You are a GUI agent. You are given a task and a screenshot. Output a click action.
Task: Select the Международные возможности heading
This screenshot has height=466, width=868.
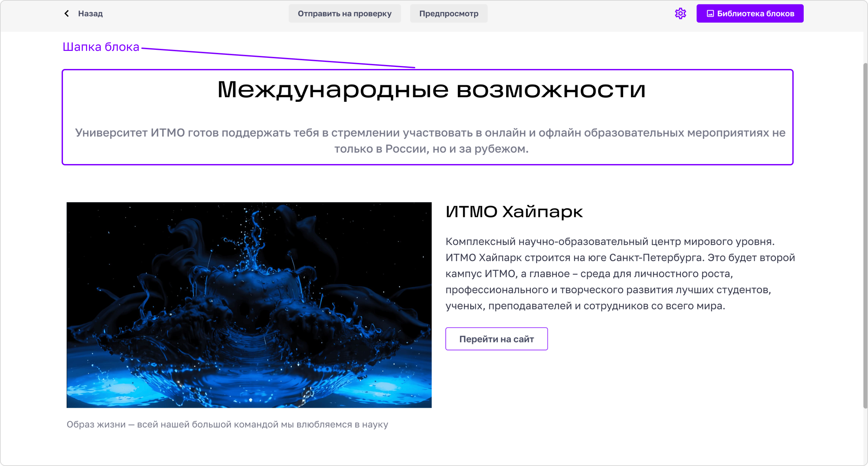coord(431,90)
